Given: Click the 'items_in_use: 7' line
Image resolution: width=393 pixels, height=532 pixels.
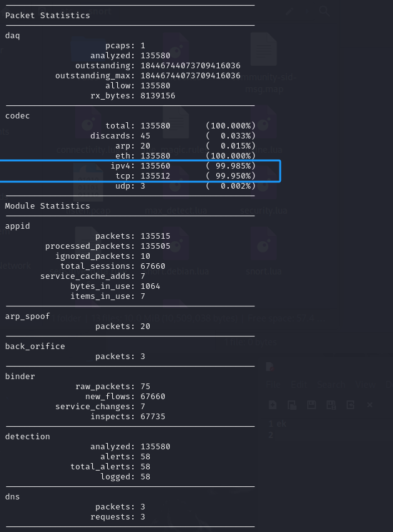Looking at the screenshot, I should pos(108,296).
